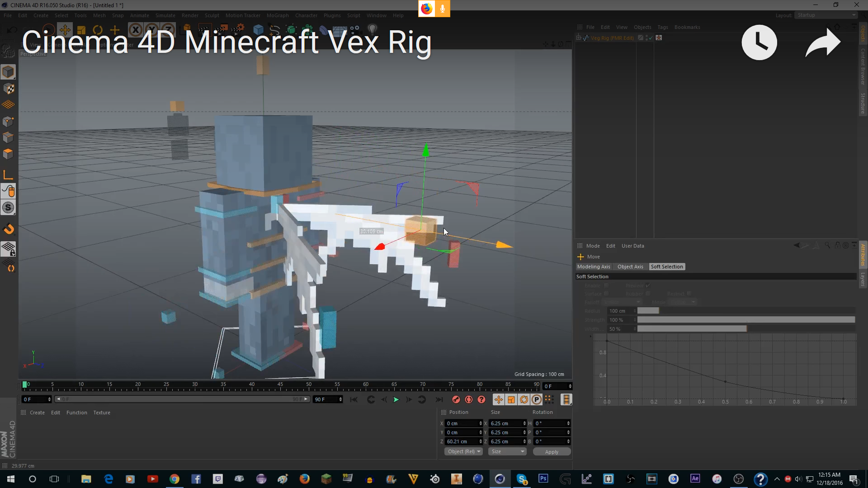Toggle Snap S icon in left toolbar
The height and width of the screenshot is (488, 868).
point(8,207)
